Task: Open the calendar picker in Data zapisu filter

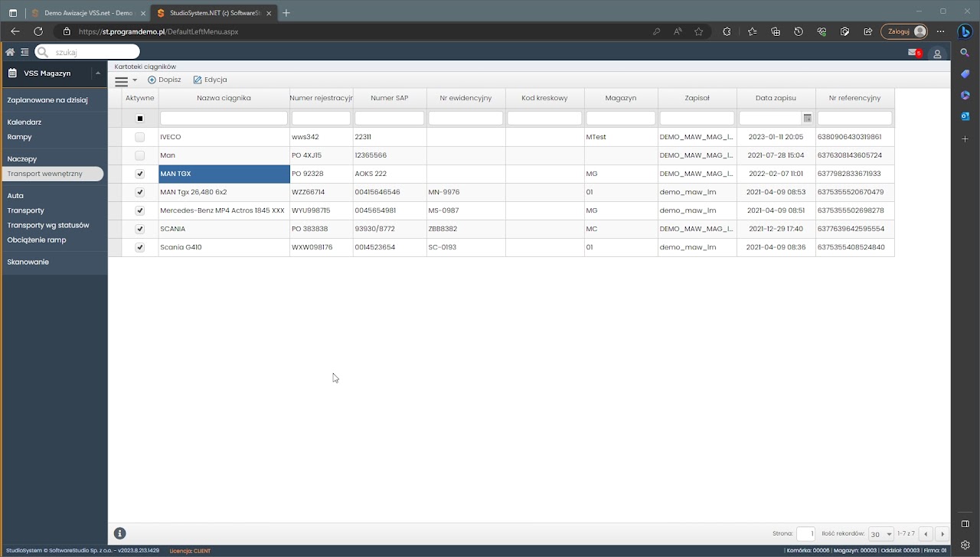Action: click(807, 119)
